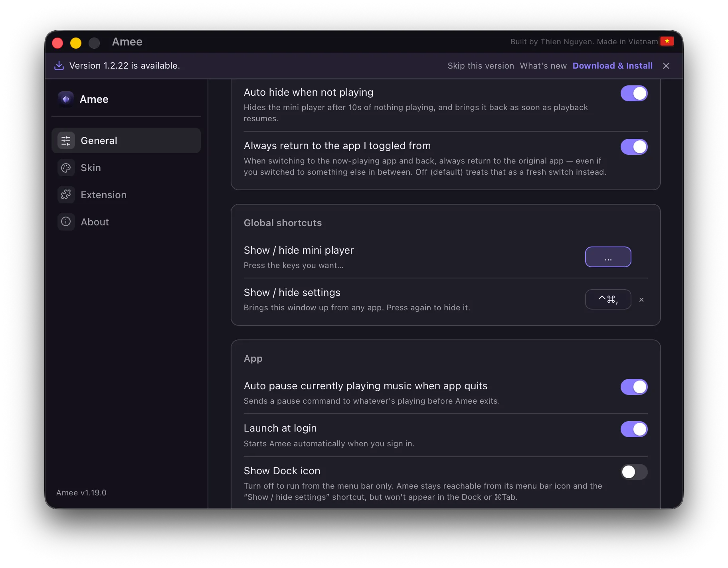Screen dimensions: 728x568
Task: Disable Launch at login
Action: point(634,429)
